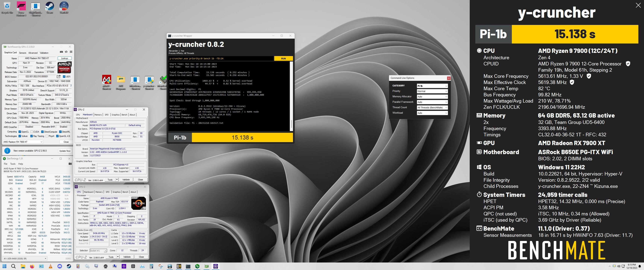This screenshot has height=270, width=644.
Task: Open the aida64 Shortcut desktop icon
Action: pyautogui.click(x=107, y=82)
